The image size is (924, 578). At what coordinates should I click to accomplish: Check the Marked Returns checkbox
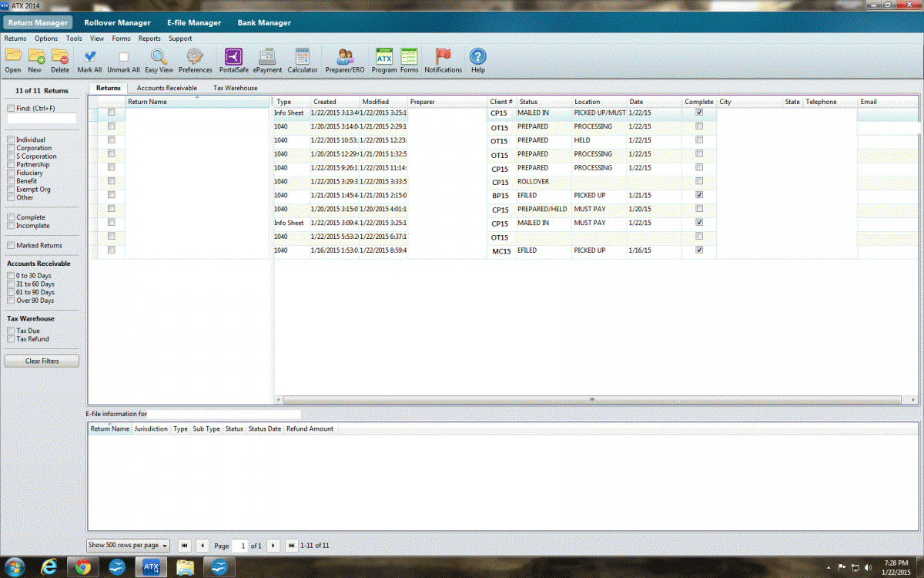11,245
